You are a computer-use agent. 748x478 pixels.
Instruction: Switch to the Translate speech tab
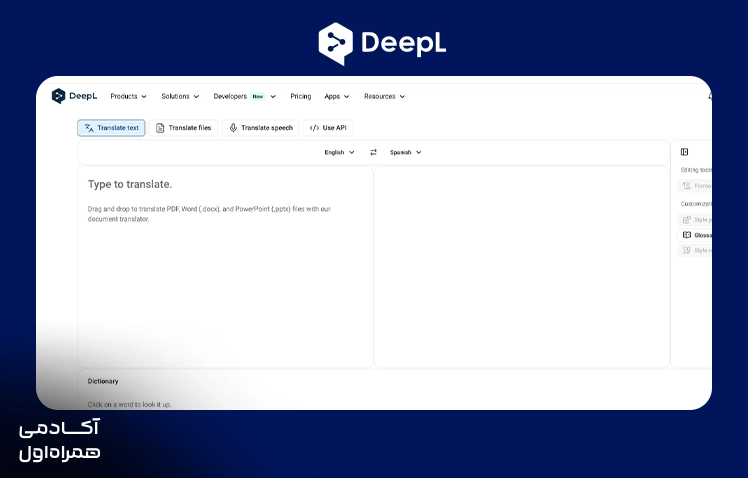260,128
